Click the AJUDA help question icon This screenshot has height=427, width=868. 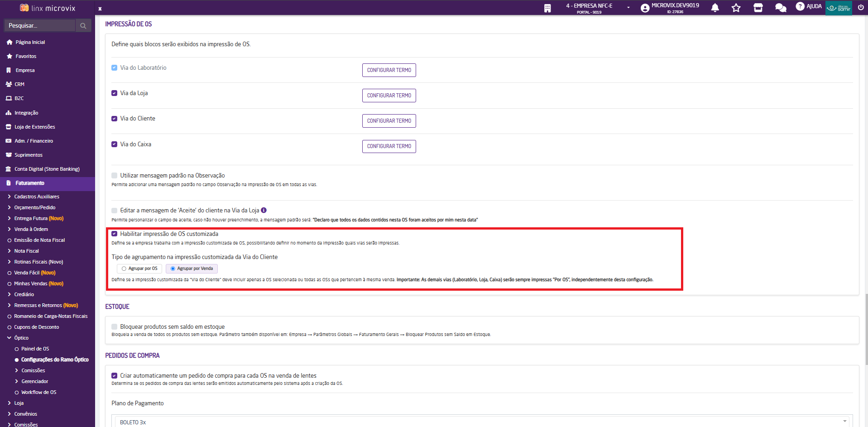800,6
